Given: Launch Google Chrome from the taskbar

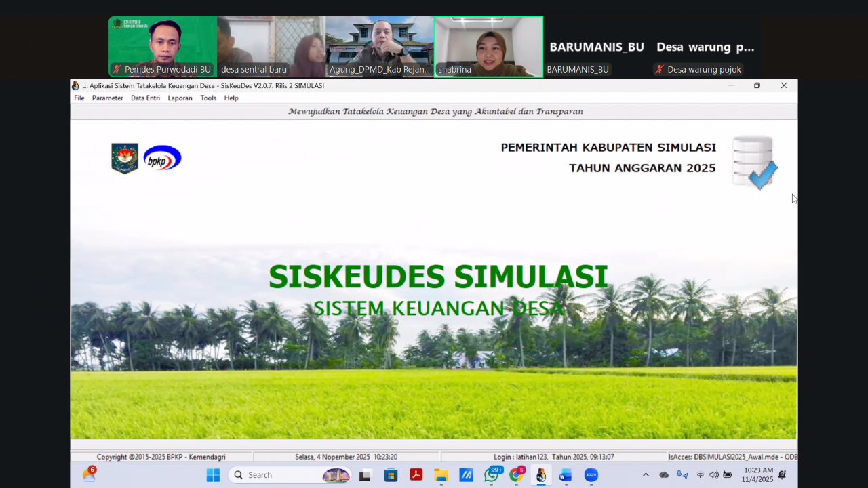Looking at the screenshot, I should 515,475.
